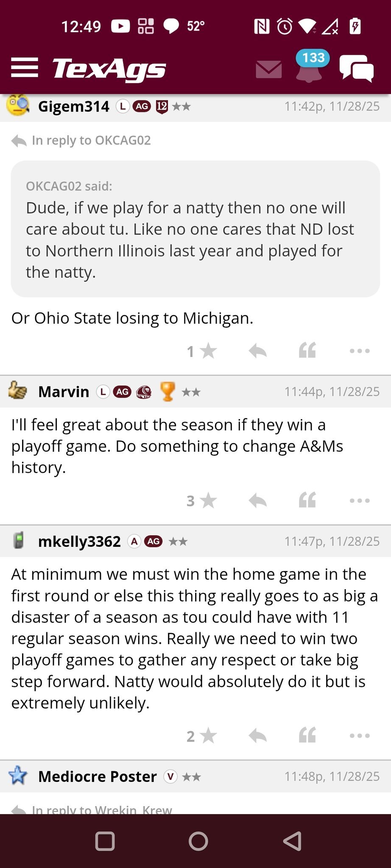Jump to OKCAG02's original post
Viewport: 391px width, 868px height.
point(91,140)
